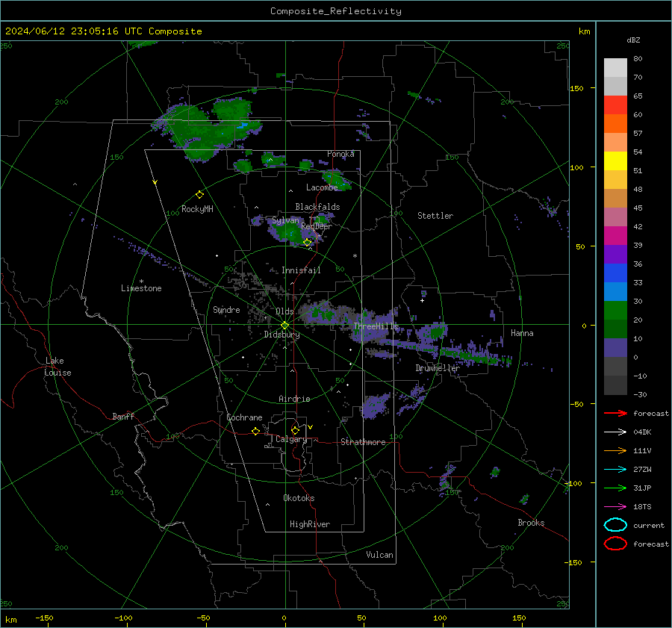
Task: Click the orange 111V arrow icon
Action: [615, 450]
